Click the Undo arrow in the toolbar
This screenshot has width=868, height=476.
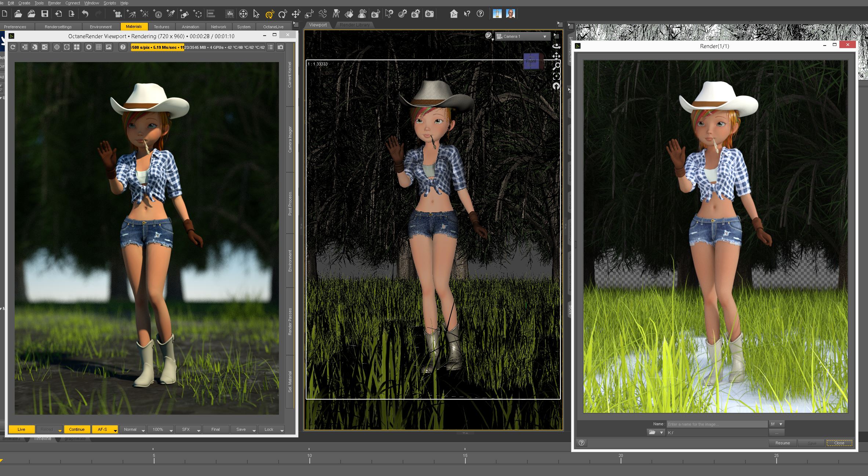click(x=85, y=14)
